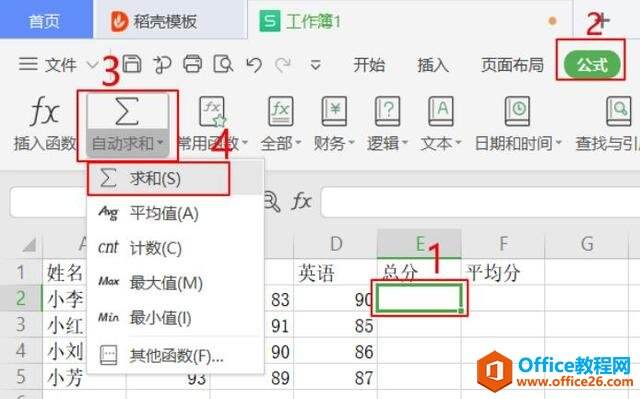This screenshot has width=640, height=399.
Task: Open the 页面布局 ribbon tab
Action: [512, 64]
